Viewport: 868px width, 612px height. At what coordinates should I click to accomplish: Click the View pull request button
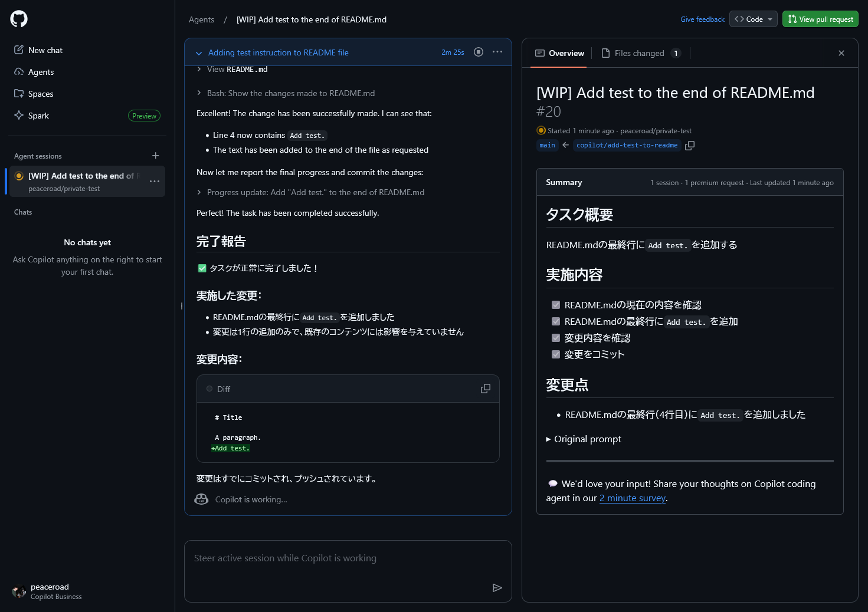coord(820,19)
